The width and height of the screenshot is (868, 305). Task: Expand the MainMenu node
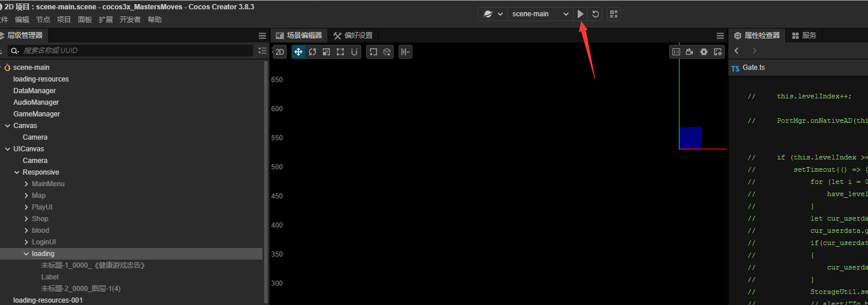[x=26, y=184]
